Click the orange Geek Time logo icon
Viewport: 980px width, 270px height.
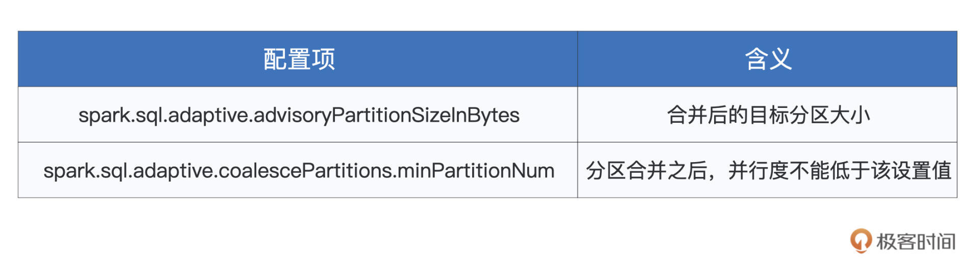coord(861,240)
